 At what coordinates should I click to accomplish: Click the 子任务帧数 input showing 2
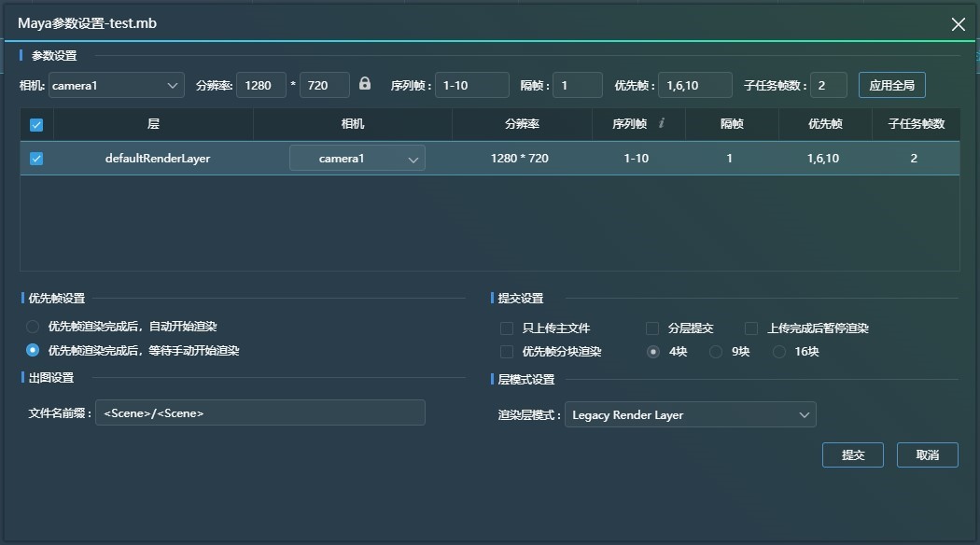click(x=828, y=84)
